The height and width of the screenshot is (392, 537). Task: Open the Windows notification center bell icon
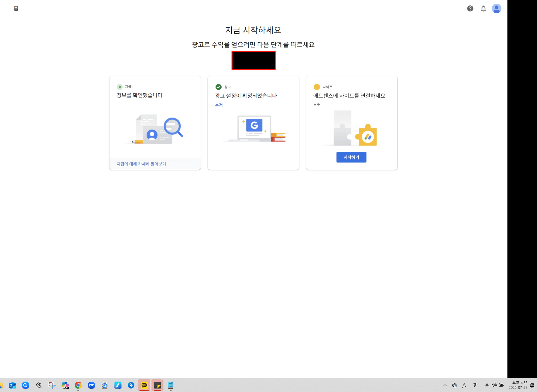[x=532, y=385]
